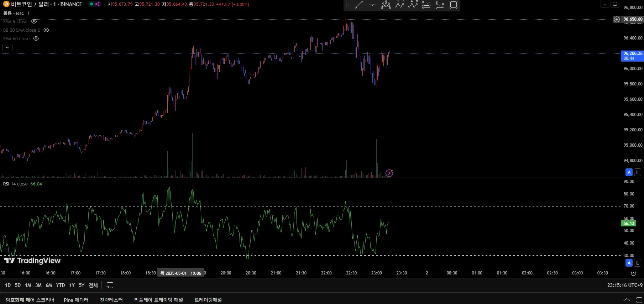The width and height of the screenshot is (644, 304).
Task: Select the horizontal line drawing tool
Action: click(x=372, y=5)
